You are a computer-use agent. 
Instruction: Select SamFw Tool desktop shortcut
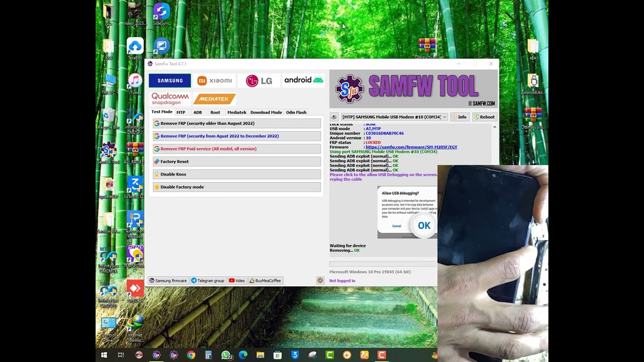click(x=108, y=153)
